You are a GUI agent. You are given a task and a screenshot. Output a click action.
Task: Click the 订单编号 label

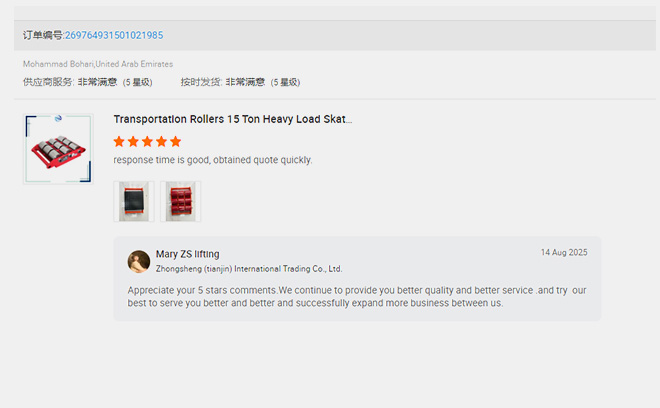coord(43,35)
